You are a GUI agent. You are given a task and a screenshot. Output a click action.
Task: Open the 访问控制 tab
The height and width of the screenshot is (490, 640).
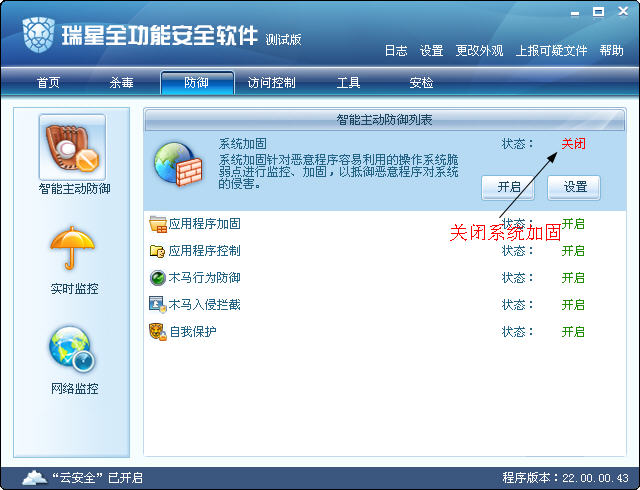click(271, 83)
